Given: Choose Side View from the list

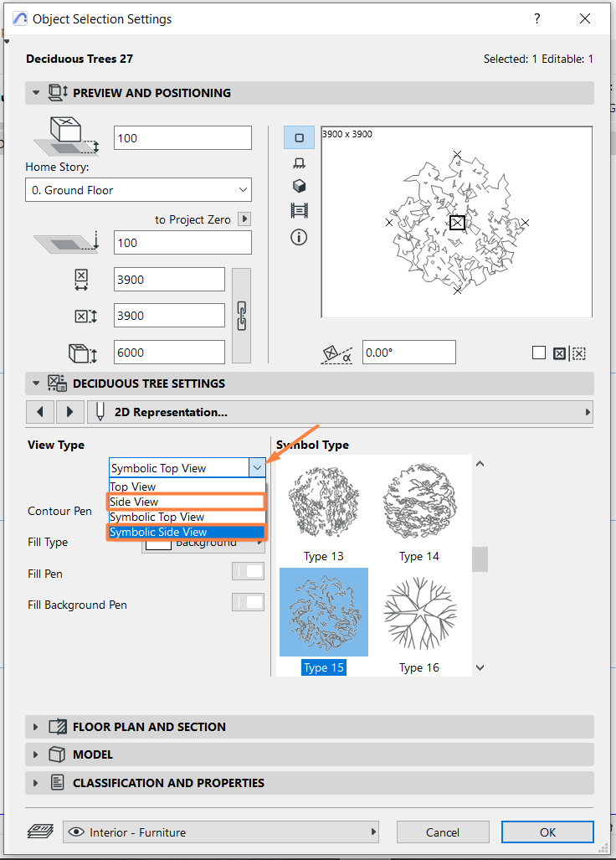Looking at the screenshot, I should [x=187, y=502].
